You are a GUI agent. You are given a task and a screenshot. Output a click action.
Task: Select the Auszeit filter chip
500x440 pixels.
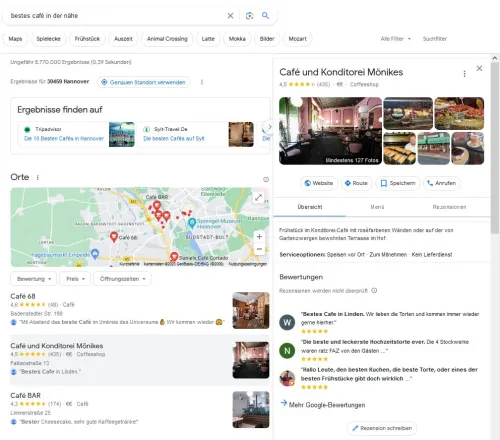123,39
